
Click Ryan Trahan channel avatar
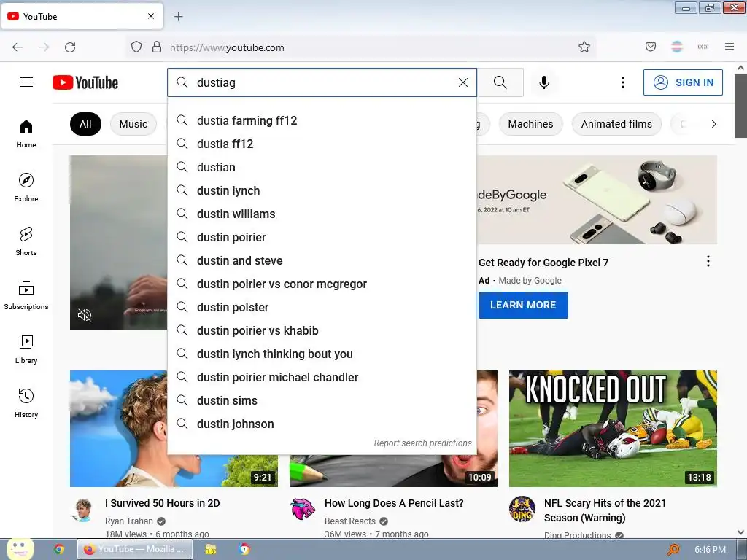tap(83, 510)
